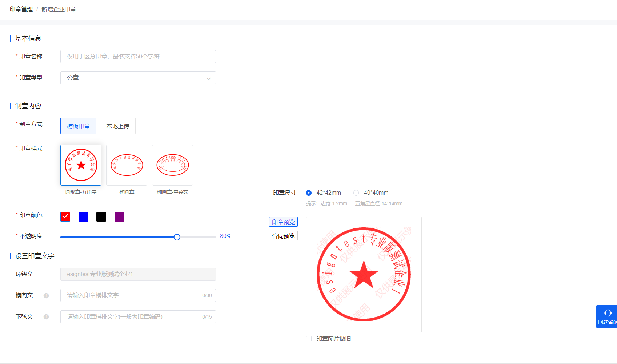Click the 印章预览 button

pos(284,222)
